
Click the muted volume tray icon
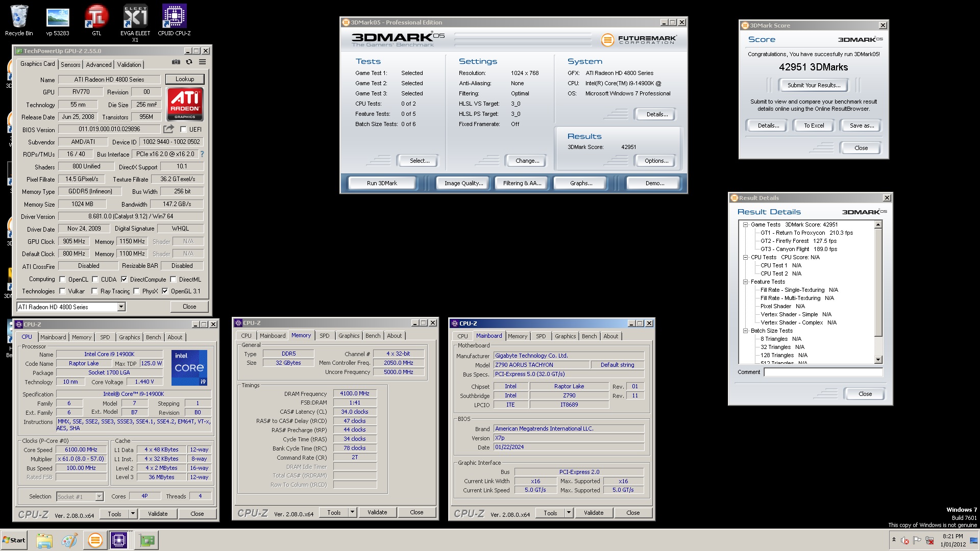(905, 540)
